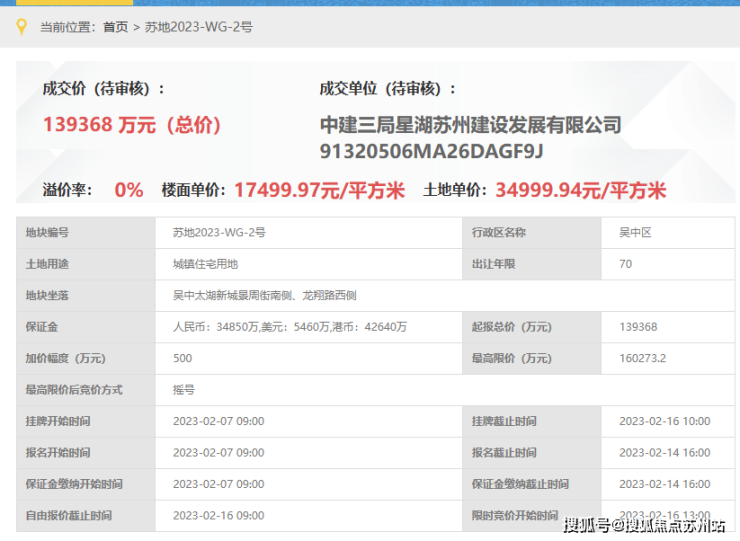Click the credit code 91320506MA26DAGF9J
Image resolution: width=740 pixels, height=541 pixels.
431,152
